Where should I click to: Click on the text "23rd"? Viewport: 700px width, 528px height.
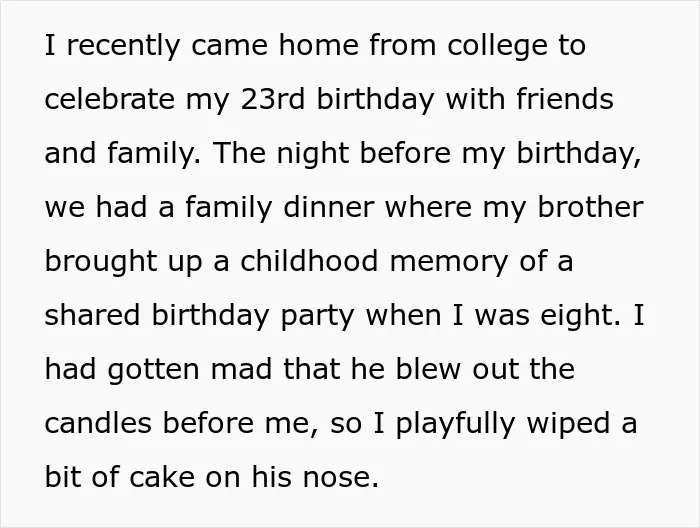[273, 99]
